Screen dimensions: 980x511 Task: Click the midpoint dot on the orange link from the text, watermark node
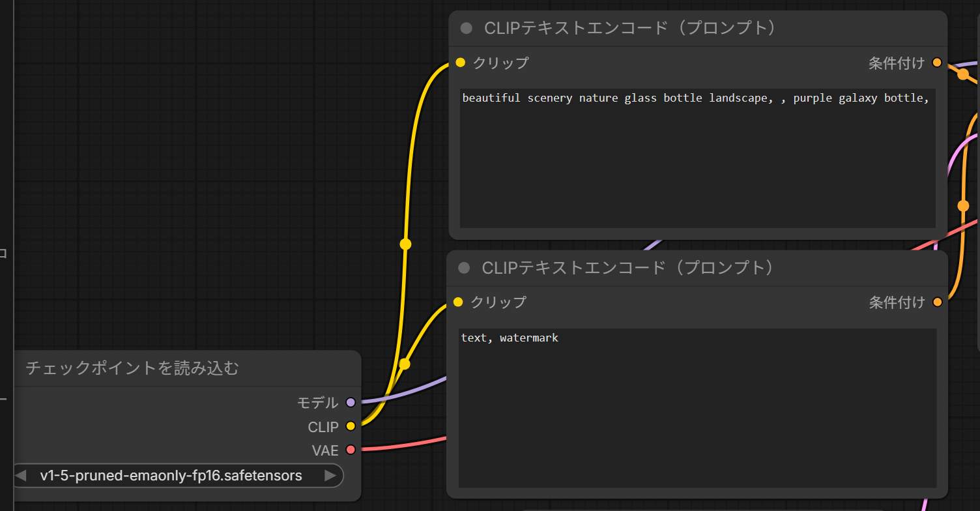(963, 206)
